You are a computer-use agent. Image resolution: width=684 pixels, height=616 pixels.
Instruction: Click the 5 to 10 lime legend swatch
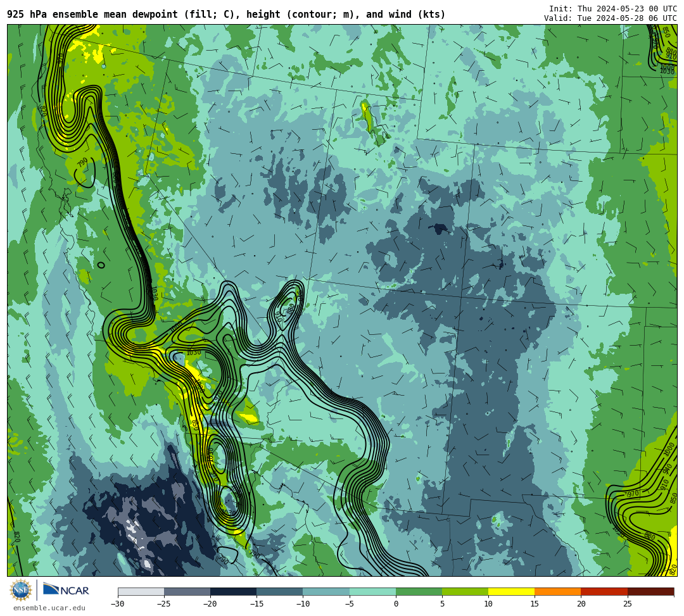(465, 591)
